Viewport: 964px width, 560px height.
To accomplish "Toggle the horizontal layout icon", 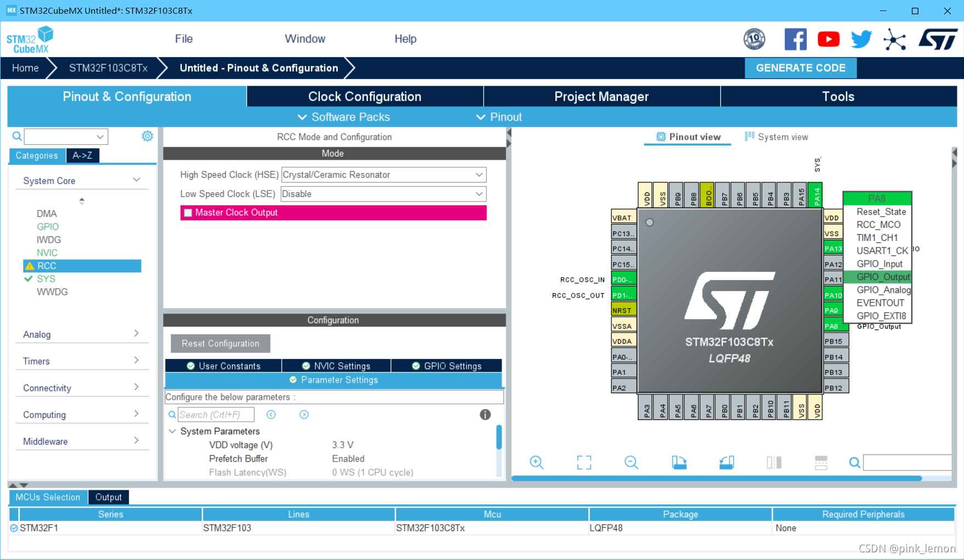I will [x=821, y=462].
